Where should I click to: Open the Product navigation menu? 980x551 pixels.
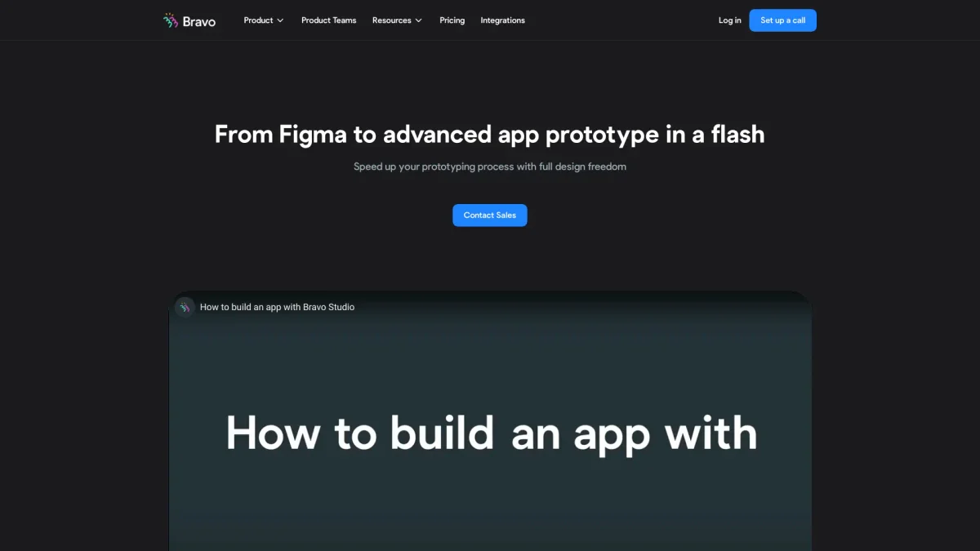(258, 20)
